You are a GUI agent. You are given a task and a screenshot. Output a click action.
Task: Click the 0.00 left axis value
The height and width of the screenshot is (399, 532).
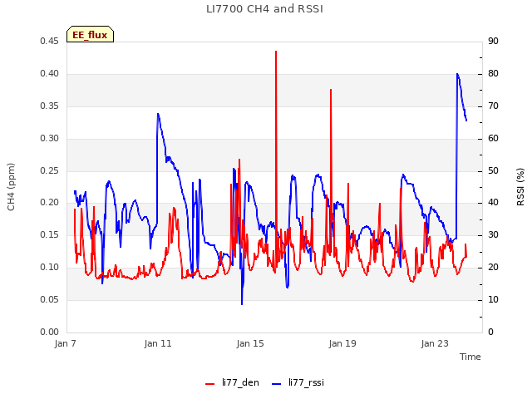pyautogui.click(x=49, y=332)
